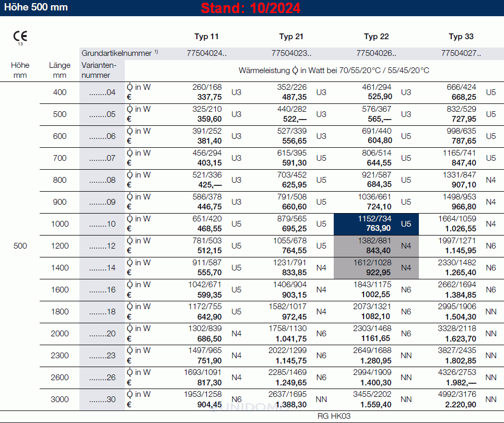The image size is (504, 423).
Task: Click the RG HK03 footer text
Action: click(334, 416)
